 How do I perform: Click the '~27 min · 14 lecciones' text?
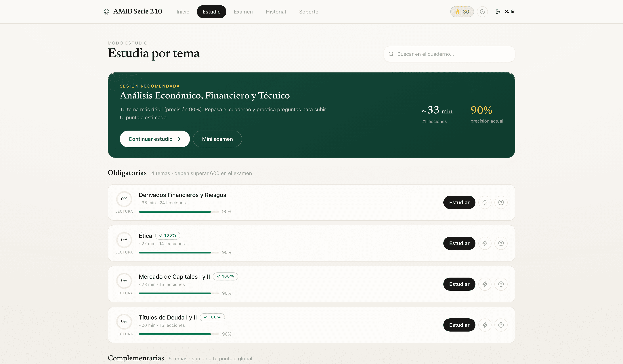click(x=162, y=244)
